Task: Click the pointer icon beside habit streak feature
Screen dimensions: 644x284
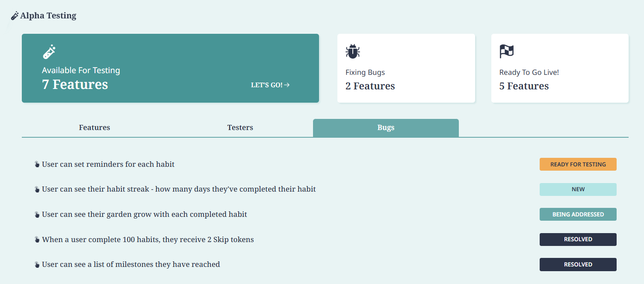Action: click(37, 189)
